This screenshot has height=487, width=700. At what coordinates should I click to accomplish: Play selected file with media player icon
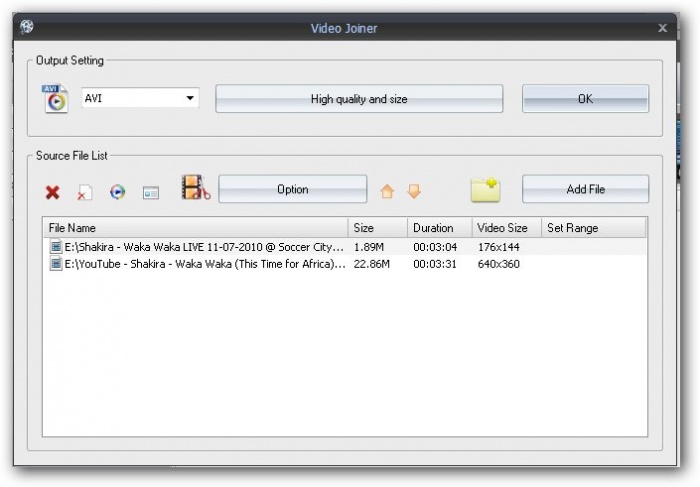(x=117, y=192)
